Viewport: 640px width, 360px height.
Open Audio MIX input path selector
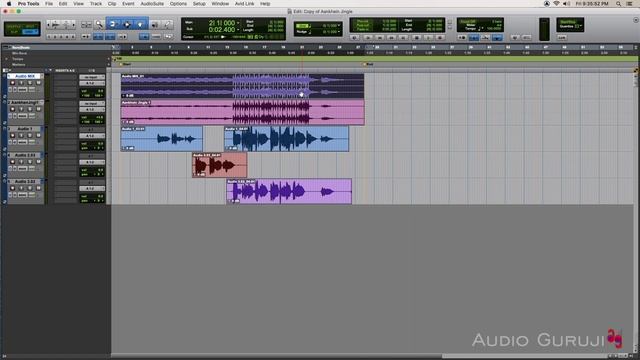coord(92,77)
